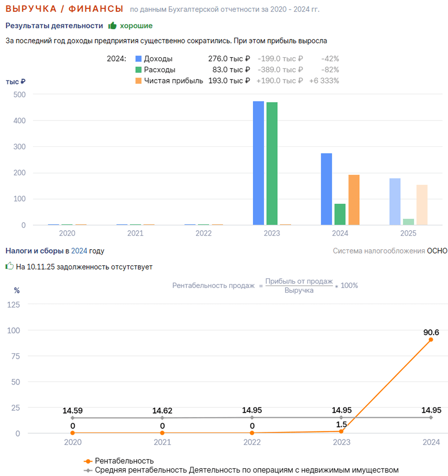Click the solid green thumbs-up icon beside «хорошие»

[x=112, y=26]
